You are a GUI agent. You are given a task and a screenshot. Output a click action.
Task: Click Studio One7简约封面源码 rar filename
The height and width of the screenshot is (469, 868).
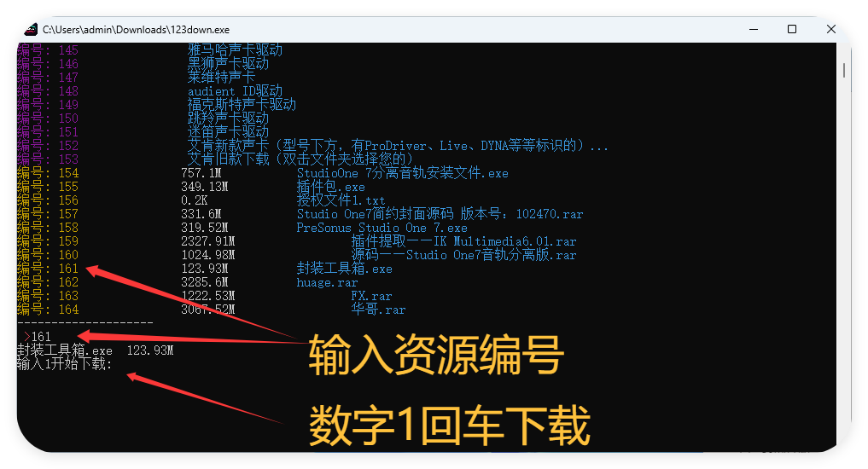point(440,214)
